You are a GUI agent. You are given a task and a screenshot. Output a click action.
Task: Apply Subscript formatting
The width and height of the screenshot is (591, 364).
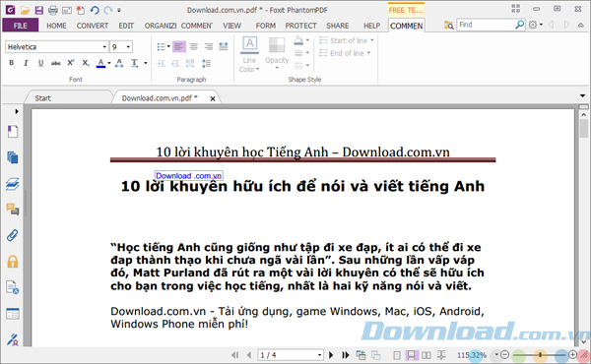(x=86, y=63)
